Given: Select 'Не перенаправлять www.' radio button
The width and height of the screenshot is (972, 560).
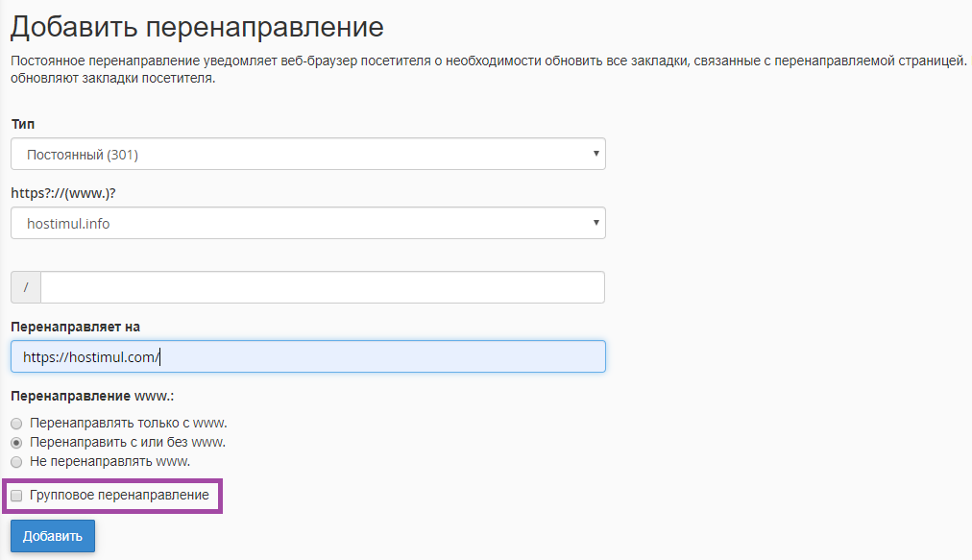Looking at the screenshot, I should point(16,461).
